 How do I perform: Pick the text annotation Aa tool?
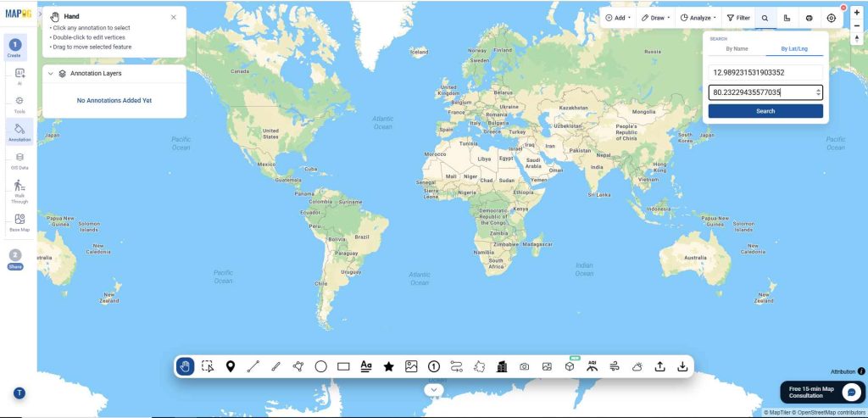(x=366, y=366)
